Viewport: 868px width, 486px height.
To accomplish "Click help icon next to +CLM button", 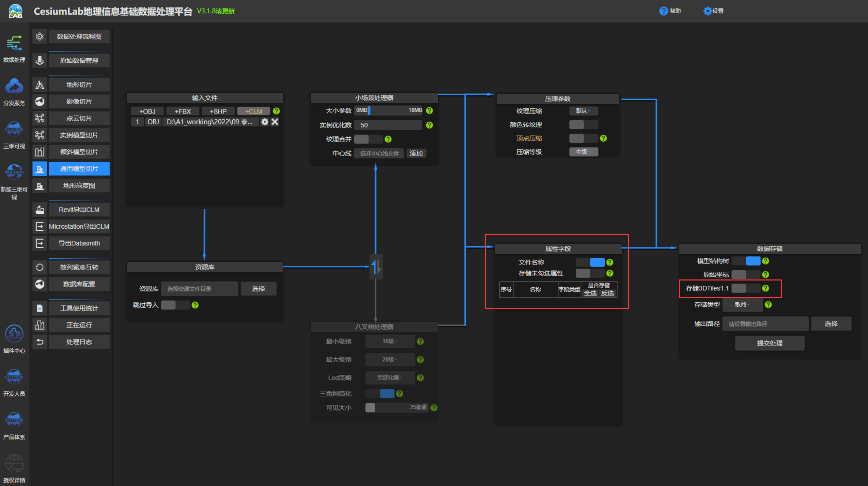I will pos(276,111).
